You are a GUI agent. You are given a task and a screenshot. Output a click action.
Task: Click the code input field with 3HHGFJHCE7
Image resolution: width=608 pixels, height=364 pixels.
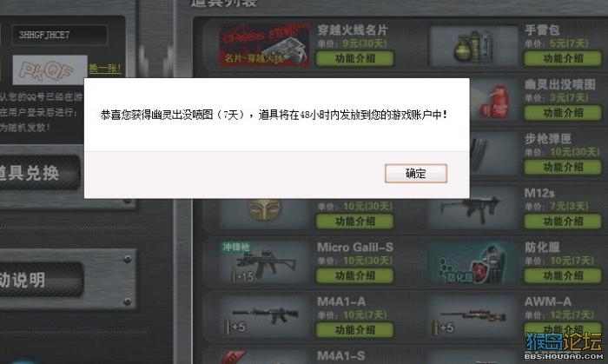point(59,35)
